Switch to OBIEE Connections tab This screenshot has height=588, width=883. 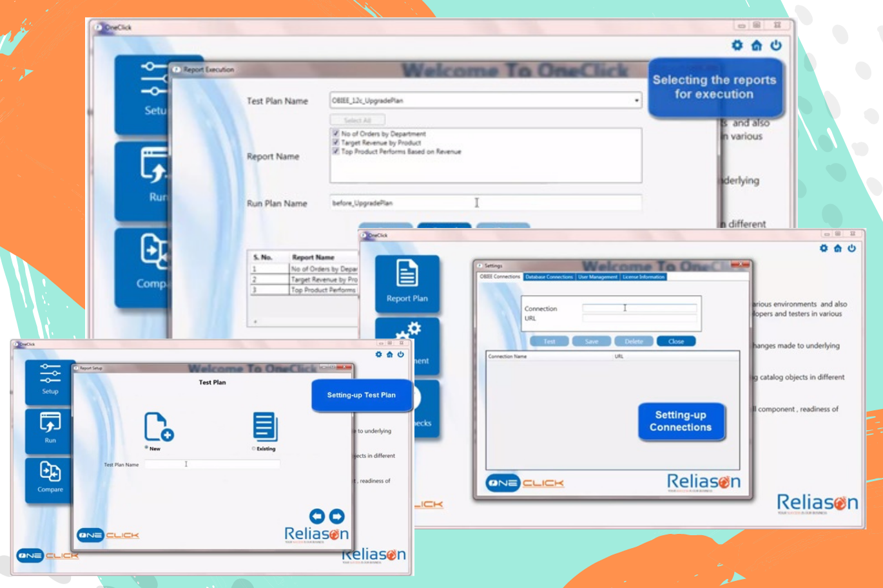(x=500, y=277)
